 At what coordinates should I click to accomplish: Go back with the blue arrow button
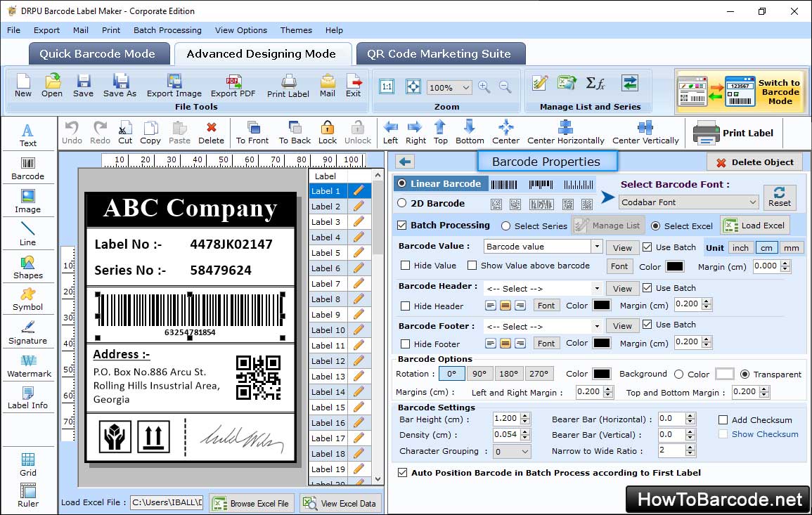[405, 162]
